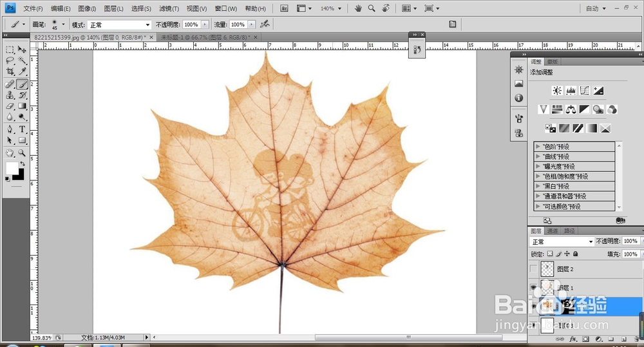This screenshot has width=644, height=347.
Task: Swap foreground and background colors
Action: [22, 164]
